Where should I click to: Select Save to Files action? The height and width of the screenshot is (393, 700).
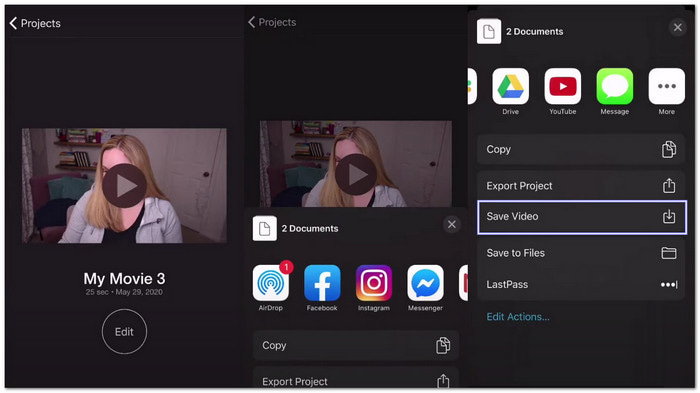[581, 253]
